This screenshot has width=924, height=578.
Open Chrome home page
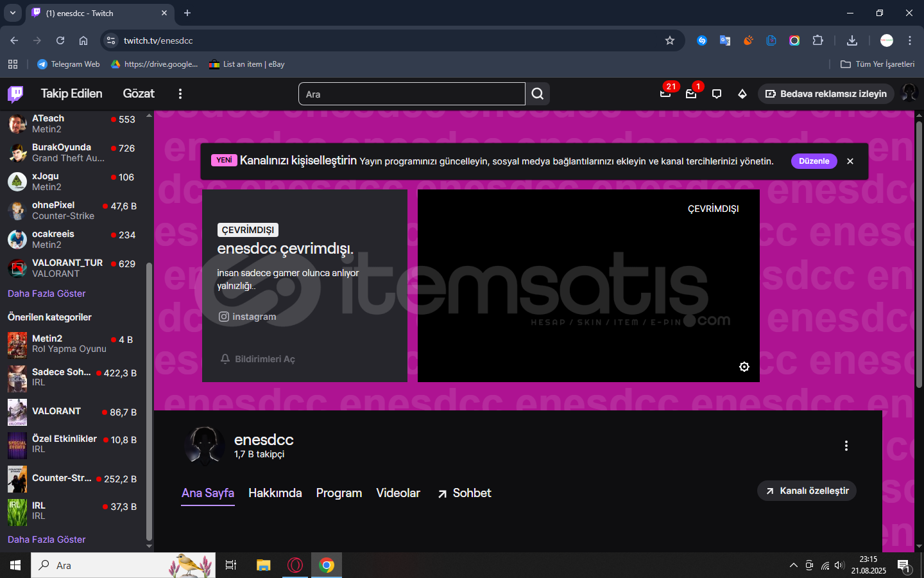(83, 40)
